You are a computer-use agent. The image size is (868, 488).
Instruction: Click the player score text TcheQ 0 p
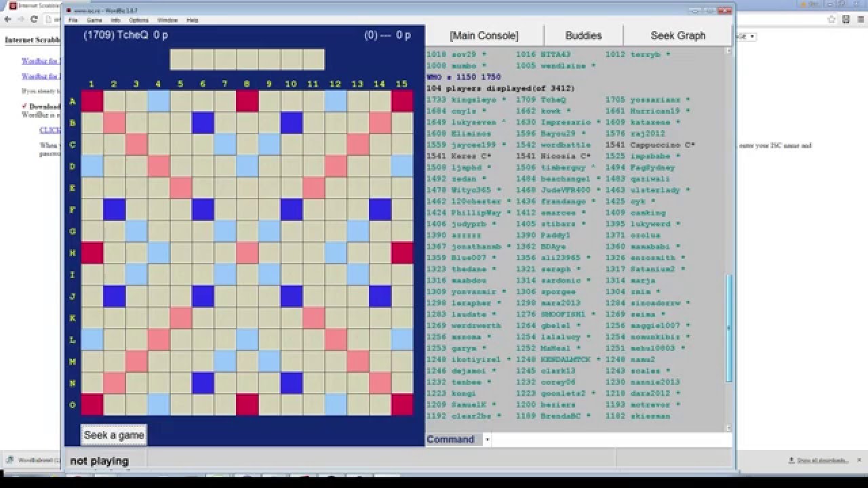pyautogui.click(x=126, y=35)
